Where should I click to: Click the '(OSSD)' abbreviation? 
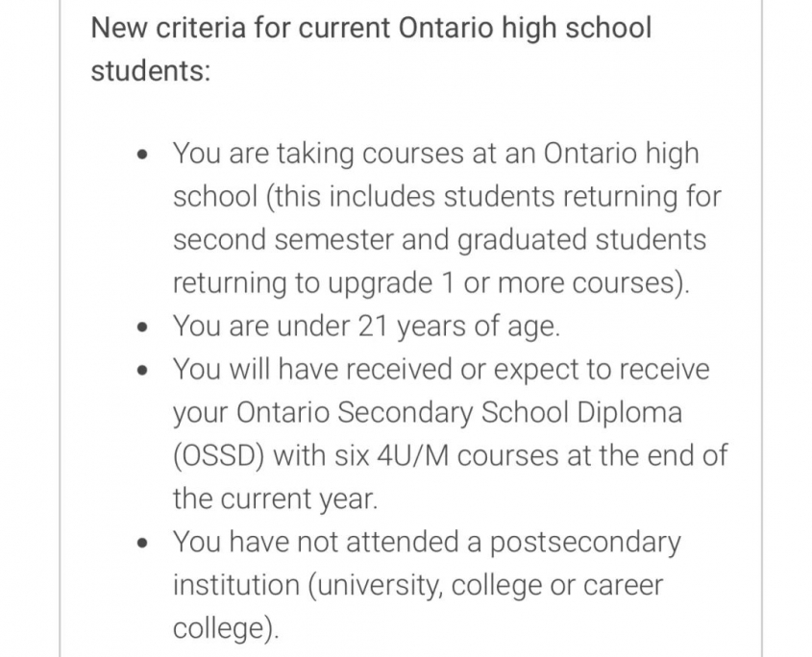[218, 456]
